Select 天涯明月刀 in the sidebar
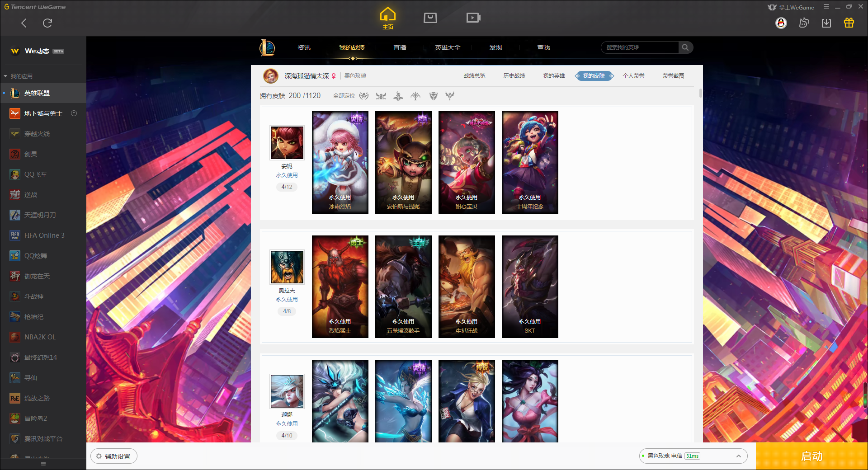This screenshot has height=470, width=868. (x=43, y=215)
